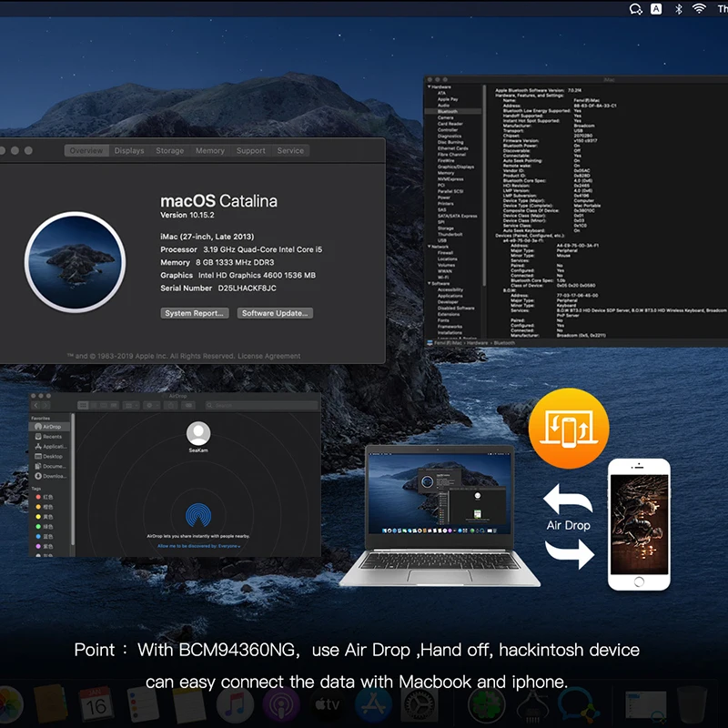The image size is (728, 728).
Task: Open the App Store dock icon
Action: pyautogui.click(x=373, y=705)
